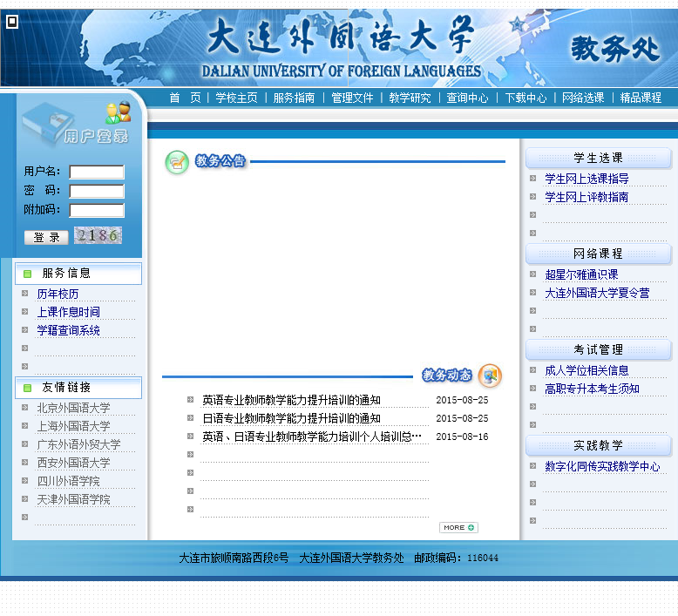Click the bullet arrow beside 成人学位相关信息
Viewport: 678px width, 616px height.
coord(532,369)
